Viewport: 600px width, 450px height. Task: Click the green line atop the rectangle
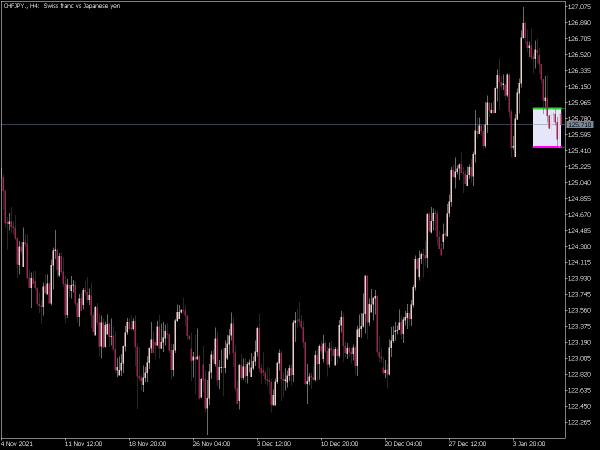click(x=546, y=108)
